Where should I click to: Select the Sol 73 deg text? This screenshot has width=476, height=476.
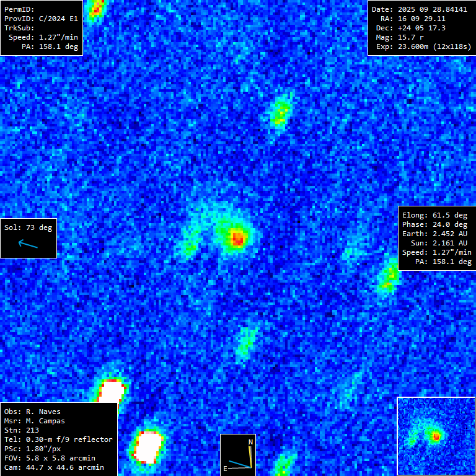point(29,227)
